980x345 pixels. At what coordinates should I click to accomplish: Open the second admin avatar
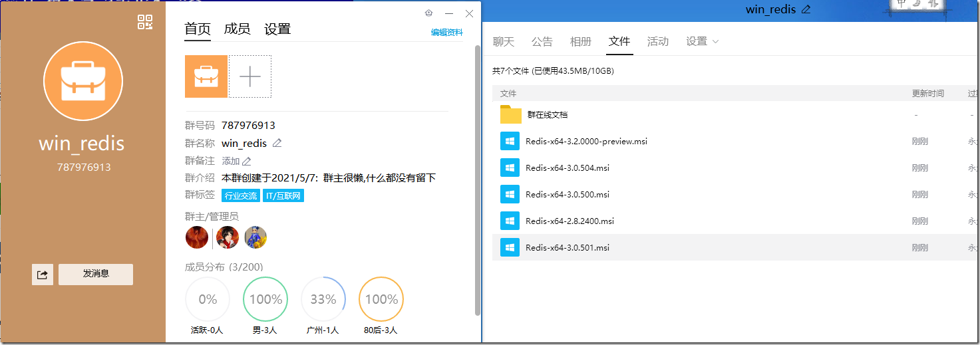(x=228, y=237)
